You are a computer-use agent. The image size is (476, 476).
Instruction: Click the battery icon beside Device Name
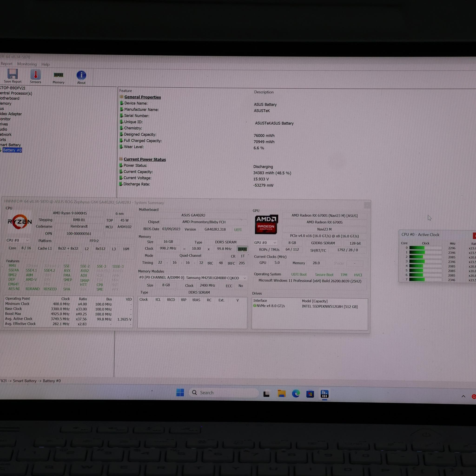point(122,103)
